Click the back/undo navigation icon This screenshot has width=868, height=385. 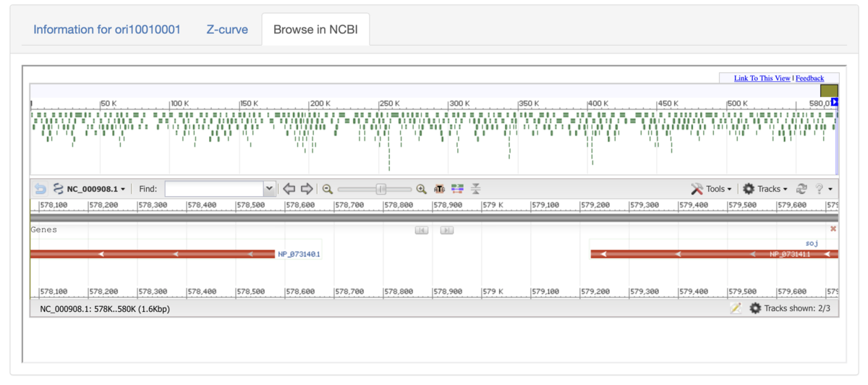click(41, 189)
